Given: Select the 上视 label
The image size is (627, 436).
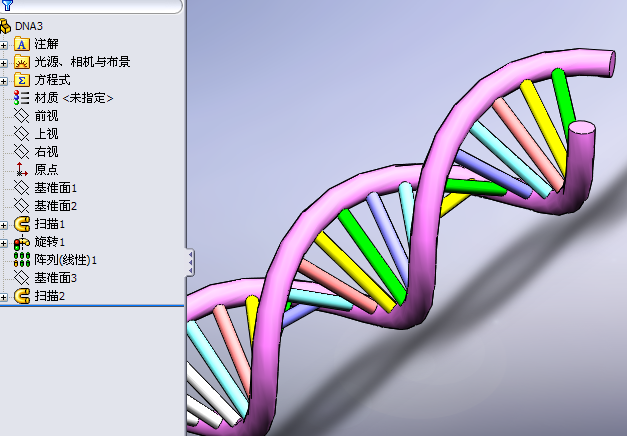Looking at the screenshot, I should [x=46, y=134].
